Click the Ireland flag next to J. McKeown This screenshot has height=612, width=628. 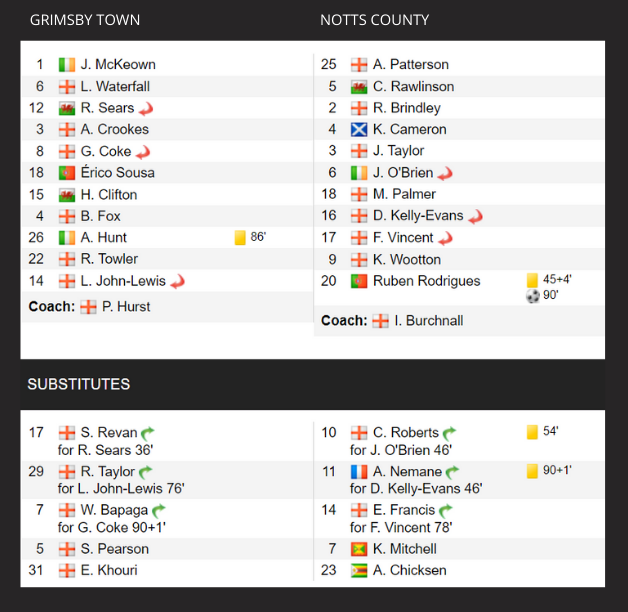(x=67, y=64)
